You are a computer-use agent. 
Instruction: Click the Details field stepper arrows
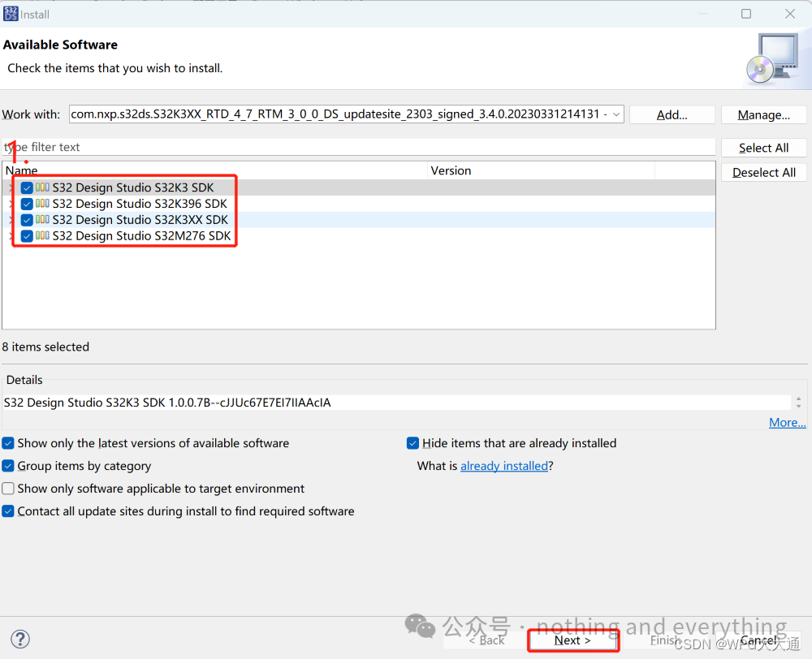pyautogui.click(x=798, y=403)
